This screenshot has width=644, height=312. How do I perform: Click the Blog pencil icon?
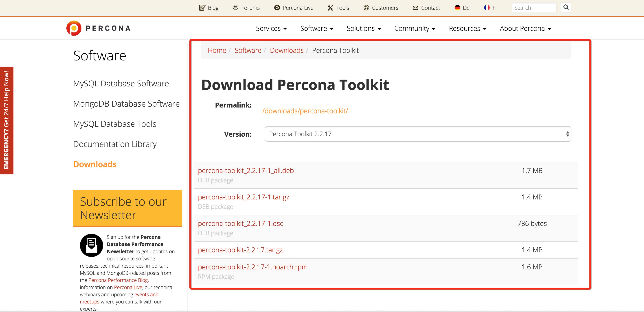coord(202,8)
